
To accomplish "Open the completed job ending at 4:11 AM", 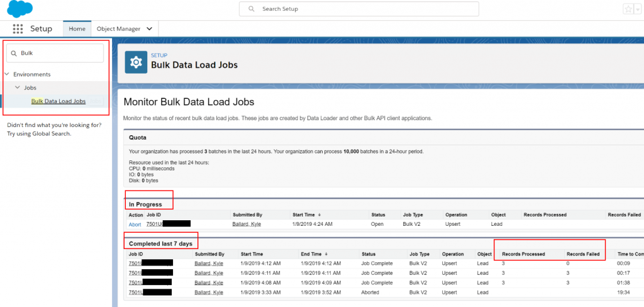I will [150, 273].
